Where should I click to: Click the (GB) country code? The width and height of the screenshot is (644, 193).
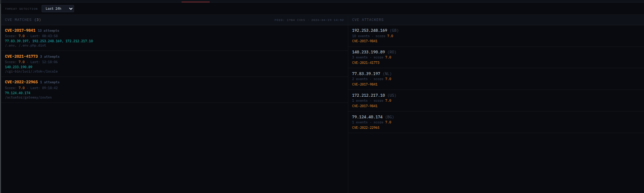(394, 31)
